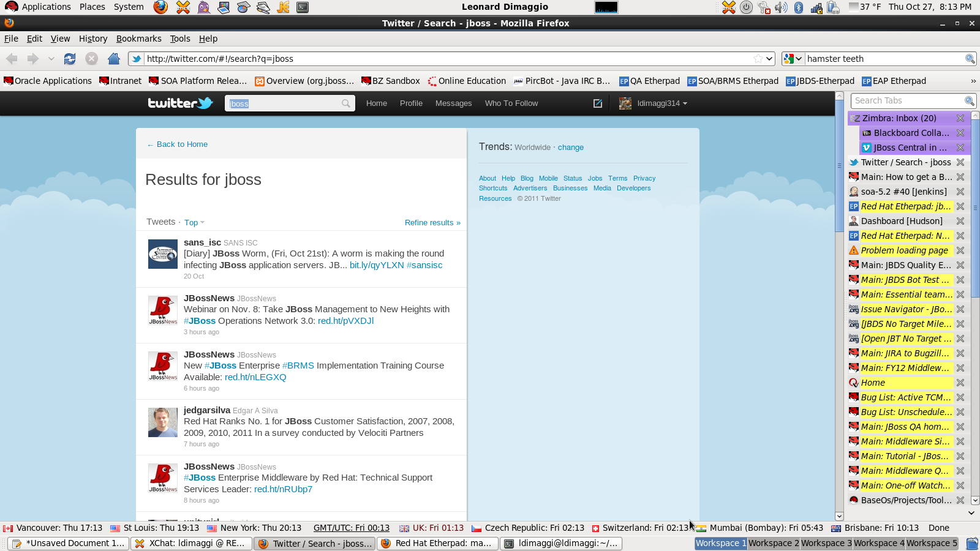Open Red Hat Etherpad window from taskbar

437,544
